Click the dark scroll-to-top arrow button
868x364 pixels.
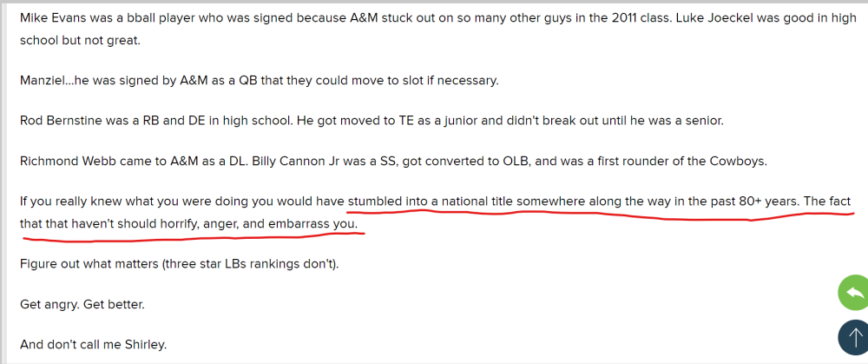tap(853, 337)
